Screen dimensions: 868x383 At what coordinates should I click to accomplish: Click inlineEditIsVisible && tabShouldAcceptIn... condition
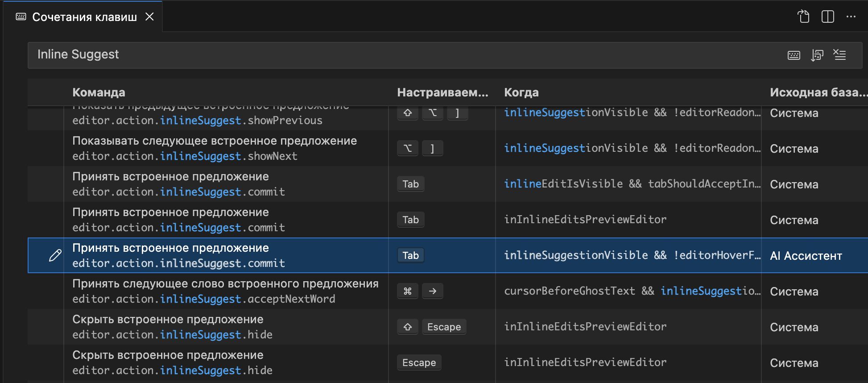(632, 184)
